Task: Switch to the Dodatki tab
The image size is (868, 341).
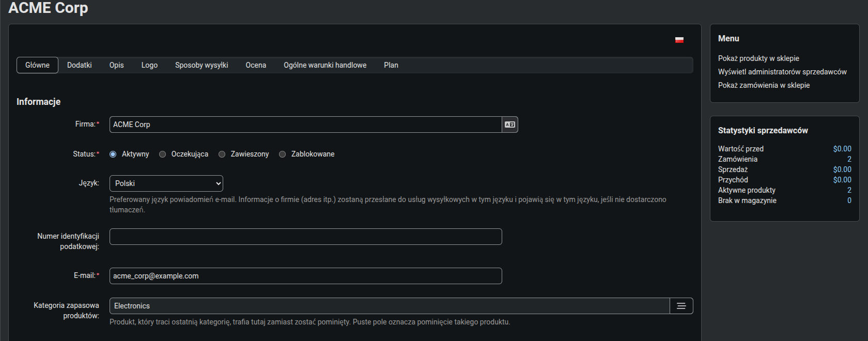Action: tap(80, 65)
